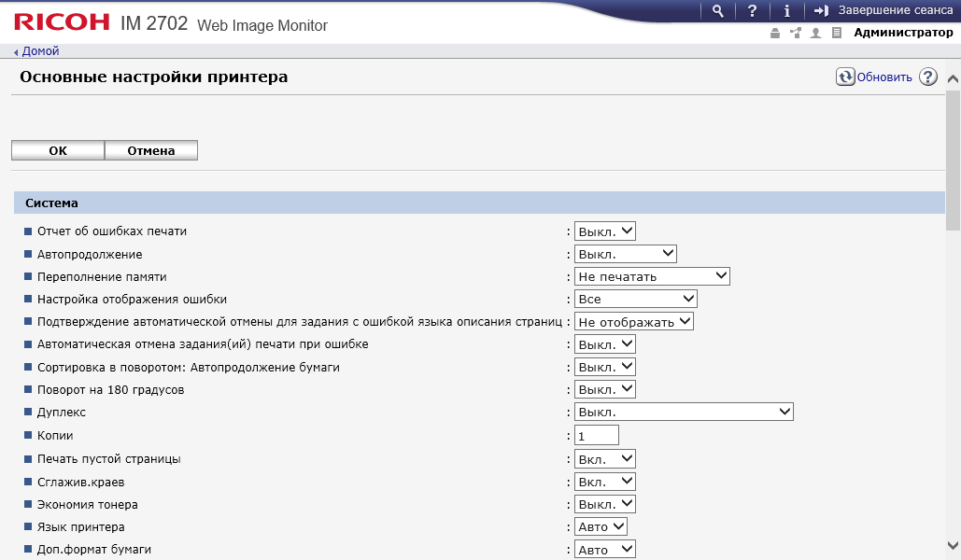Image resolution: width=961 pixels, height=560 pixels.
Task: Click the gray user silhouette icon
Action: 815,34
